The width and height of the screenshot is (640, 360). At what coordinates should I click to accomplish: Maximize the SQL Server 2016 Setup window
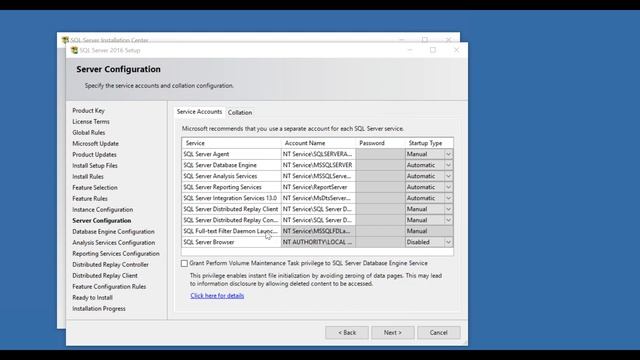click(433, 50)
